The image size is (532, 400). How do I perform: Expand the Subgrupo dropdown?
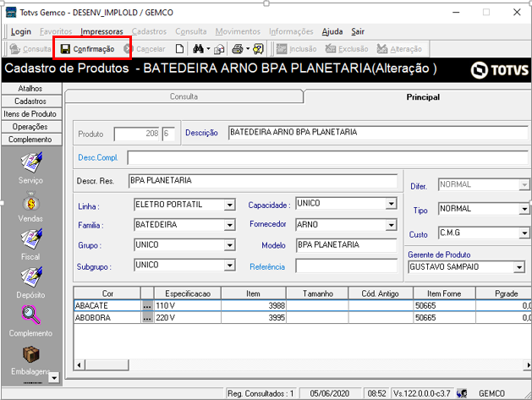click(230, 265)
